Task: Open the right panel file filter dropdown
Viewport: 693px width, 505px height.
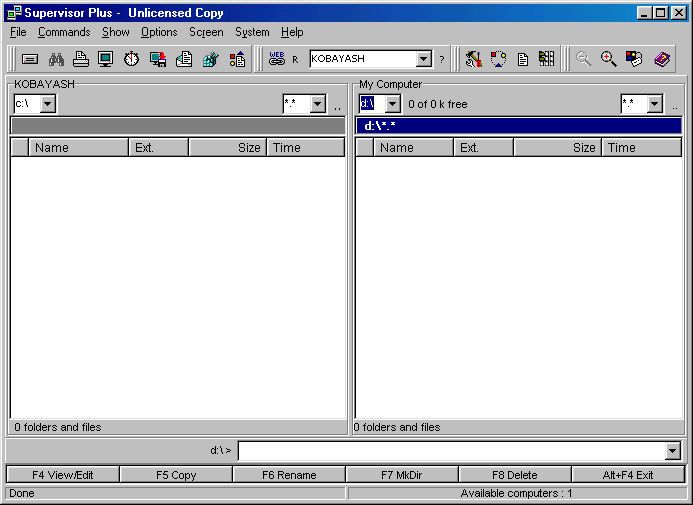Action: point(655,104)
